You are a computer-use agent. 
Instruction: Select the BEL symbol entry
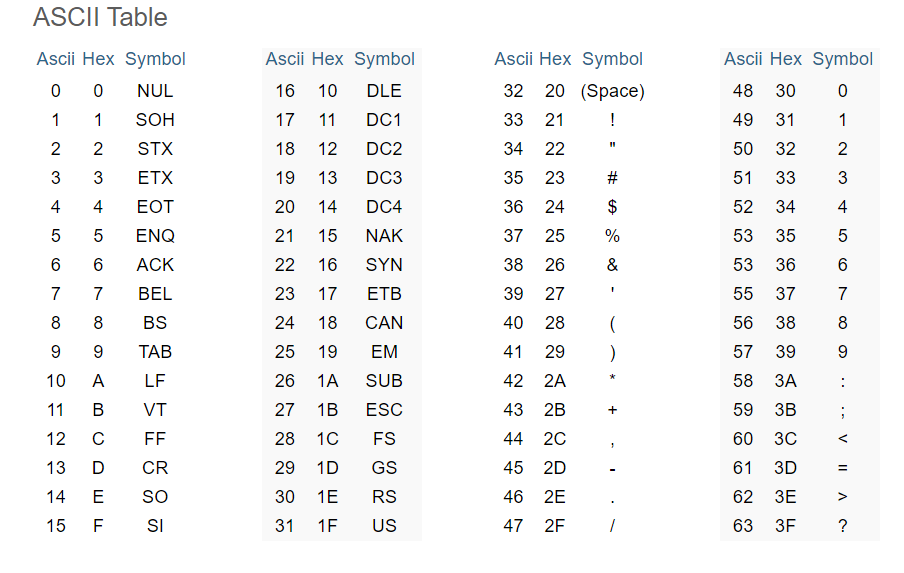155,294
